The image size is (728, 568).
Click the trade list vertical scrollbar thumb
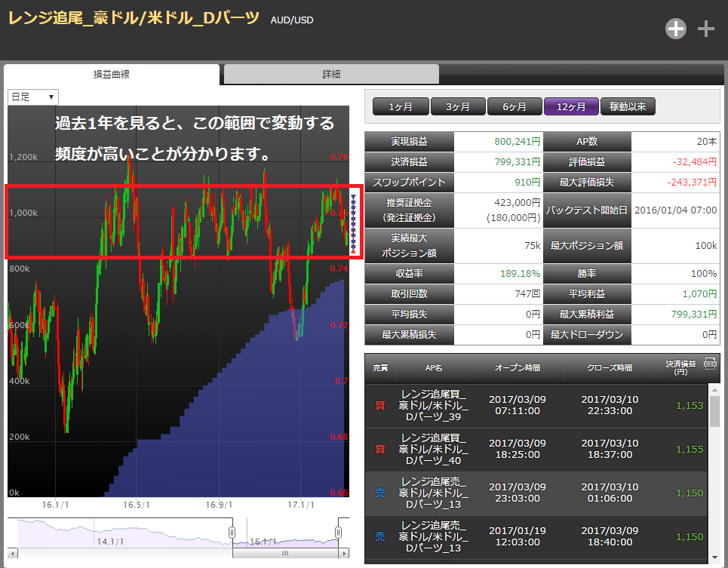[714, 412]
